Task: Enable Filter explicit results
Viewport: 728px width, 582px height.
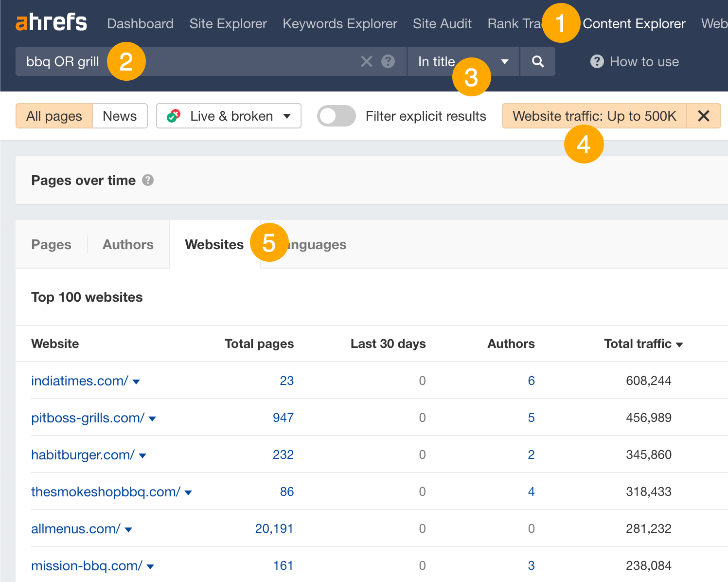Action: point(336,116)
